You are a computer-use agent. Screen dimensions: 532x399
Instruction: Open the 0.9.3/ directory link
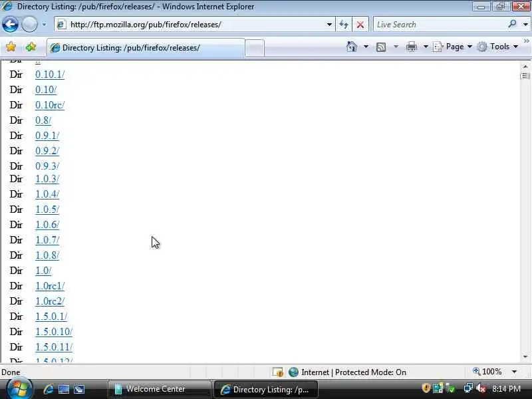click(x=47, y=166)
